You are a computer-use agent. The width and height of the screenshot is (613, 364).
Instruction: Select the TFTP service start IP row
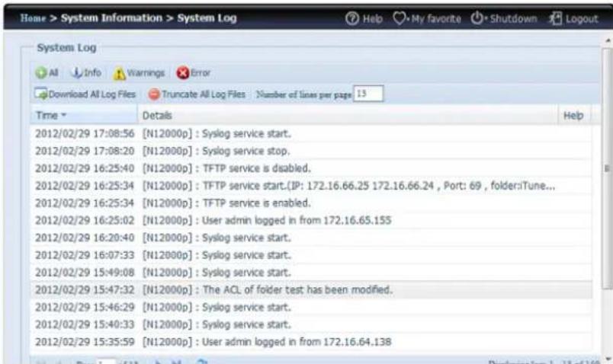point(311,186)
